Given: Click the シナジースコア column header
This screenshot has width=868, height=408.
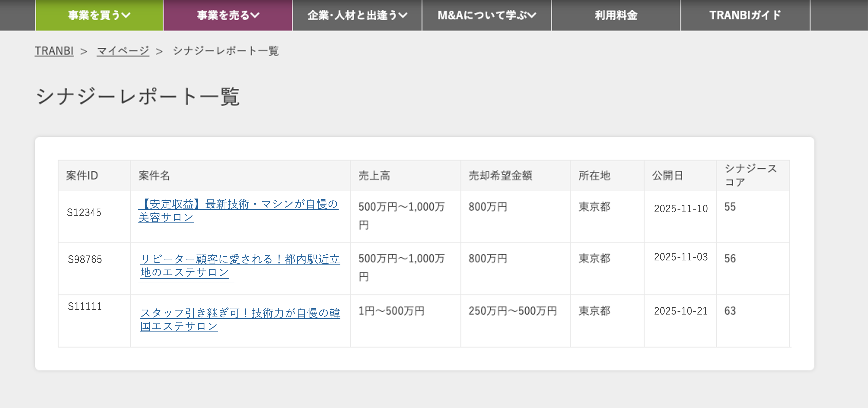Looking at the screenshot, I should 750,175.
